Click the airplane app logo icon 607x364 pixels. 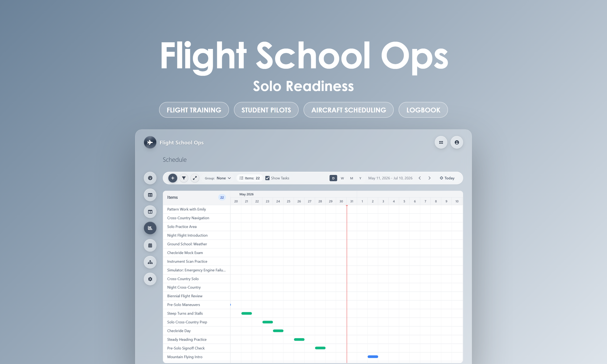[x=150, y=142]
